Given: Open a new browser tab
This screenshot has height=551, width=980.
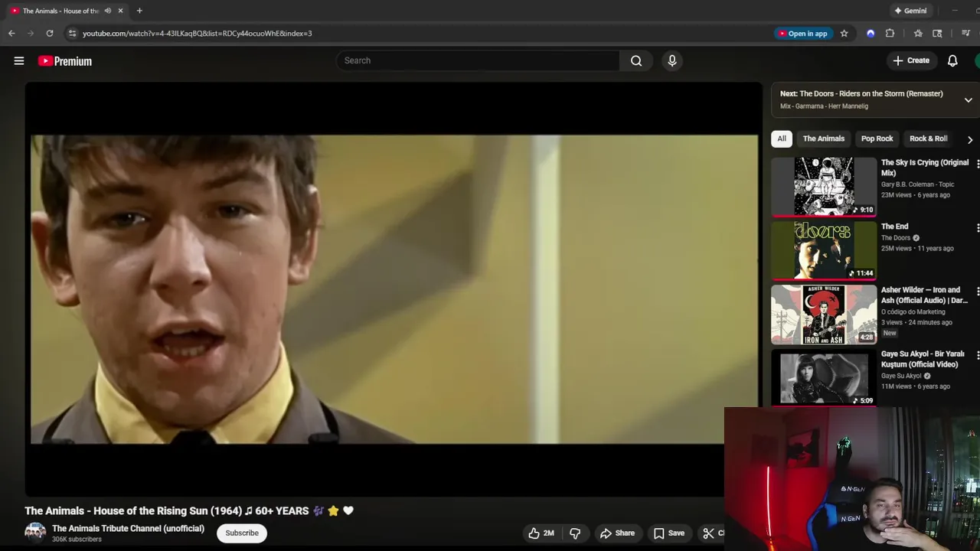Looking at the screenshot, I should pos(139,11).
